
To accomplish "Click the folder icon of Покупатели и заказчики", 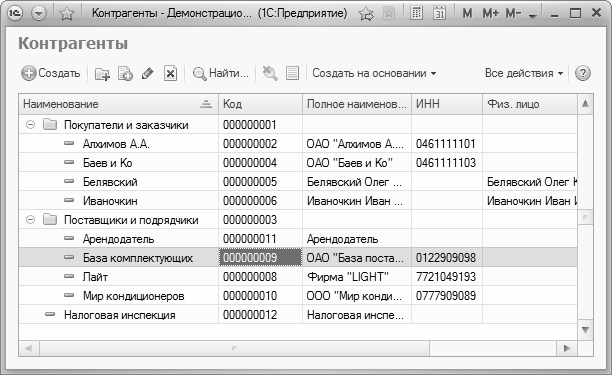I will [x=50, y=124].
